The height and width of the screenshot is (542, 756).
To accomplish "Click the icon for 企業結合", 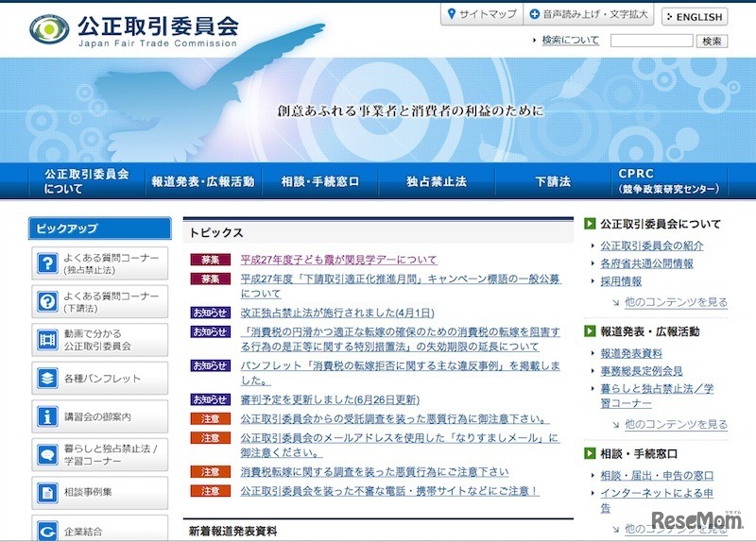I will pyautogui.click(x=47, y=531).
